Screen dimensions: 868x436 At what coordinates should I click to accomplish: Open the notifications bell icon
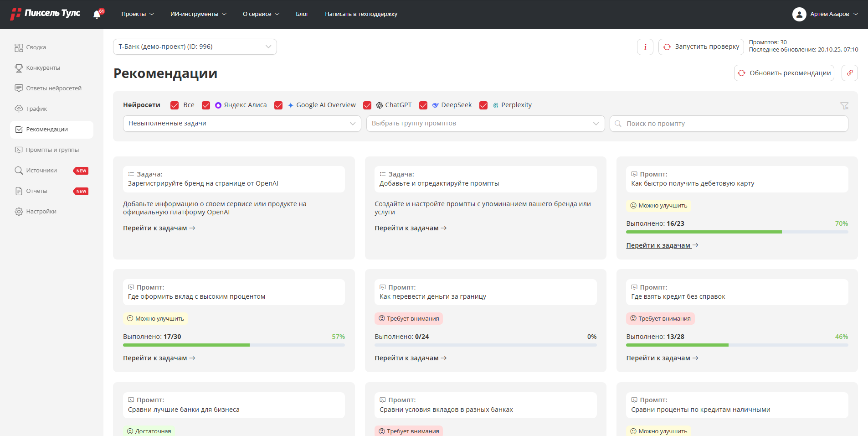coord(97,15)
